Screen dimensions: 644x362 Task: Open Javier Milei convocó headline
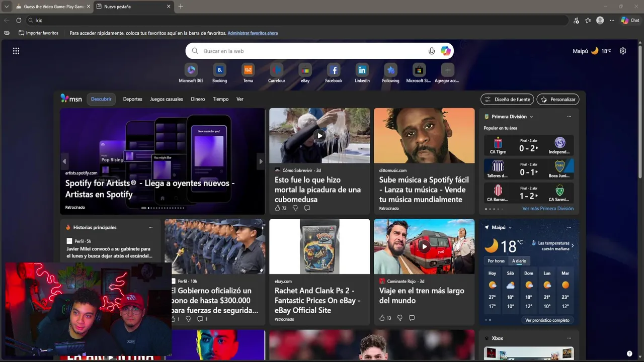point(109,252)
